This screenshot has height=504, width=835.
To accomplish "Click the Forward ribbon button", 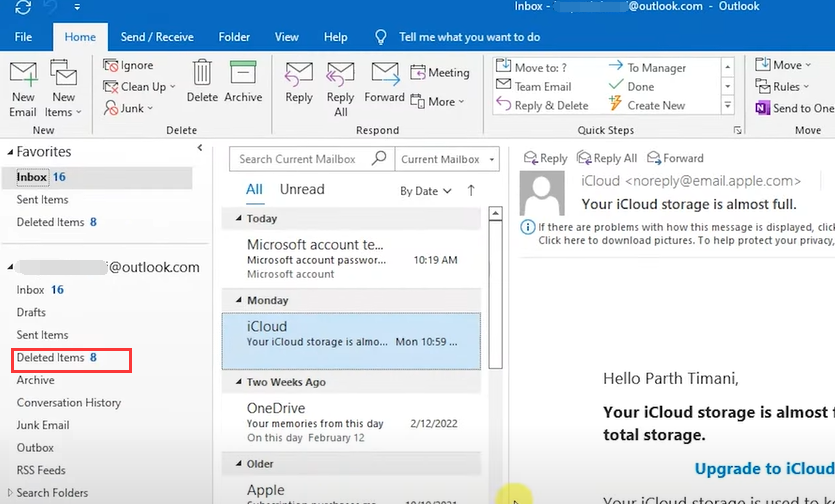I will coord(384,82).
